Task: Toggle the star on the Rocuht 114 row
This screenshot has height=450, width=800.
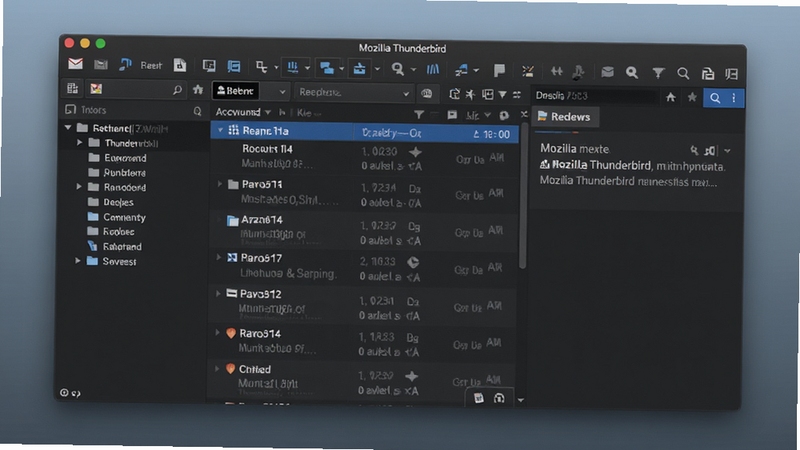Action: pyautogui.click(x=415, y=152)
